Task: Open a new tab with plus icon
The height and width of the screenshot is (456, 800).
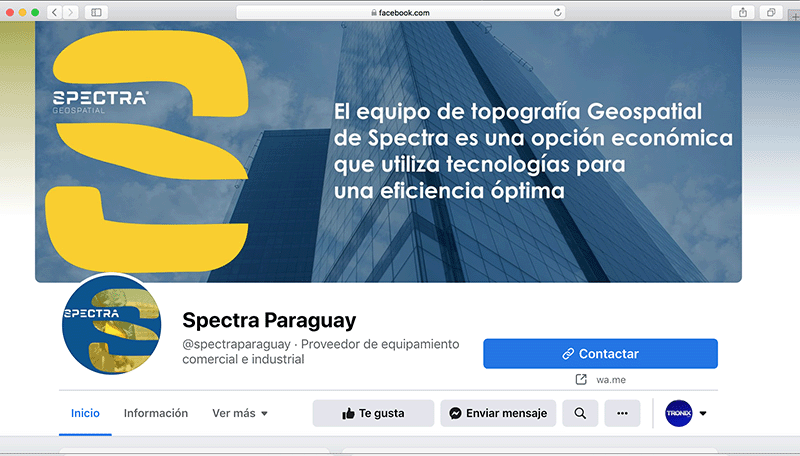Action: 794,16
